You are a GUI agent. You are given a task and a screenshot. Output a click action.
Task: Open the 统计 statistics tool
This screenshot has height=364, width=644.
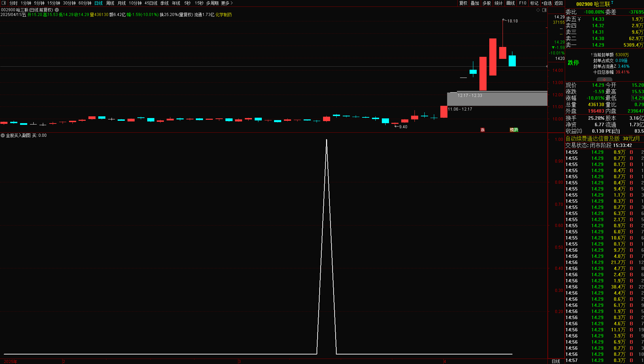(x=499, y=3)
